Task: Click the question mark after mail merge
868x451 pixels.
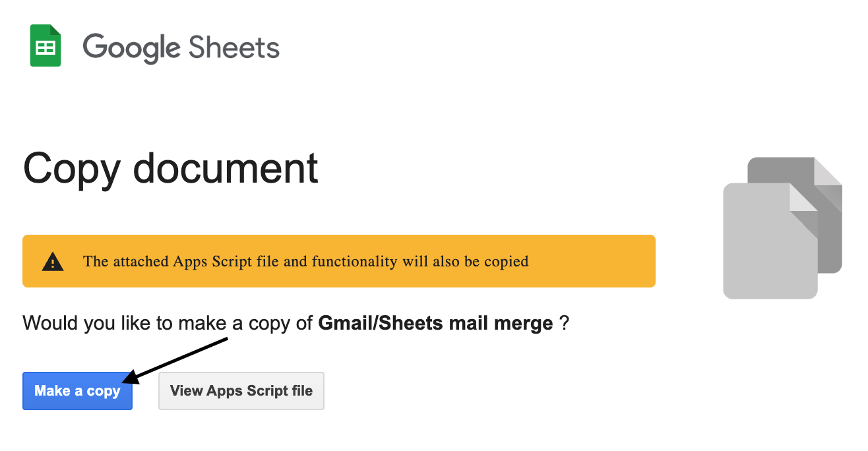Action: point(563,323)
